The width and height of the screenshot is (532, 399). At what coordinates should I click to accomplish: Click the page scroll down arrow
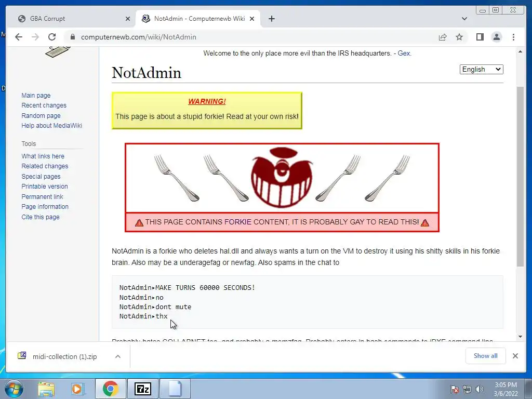[x=520, y=337]
